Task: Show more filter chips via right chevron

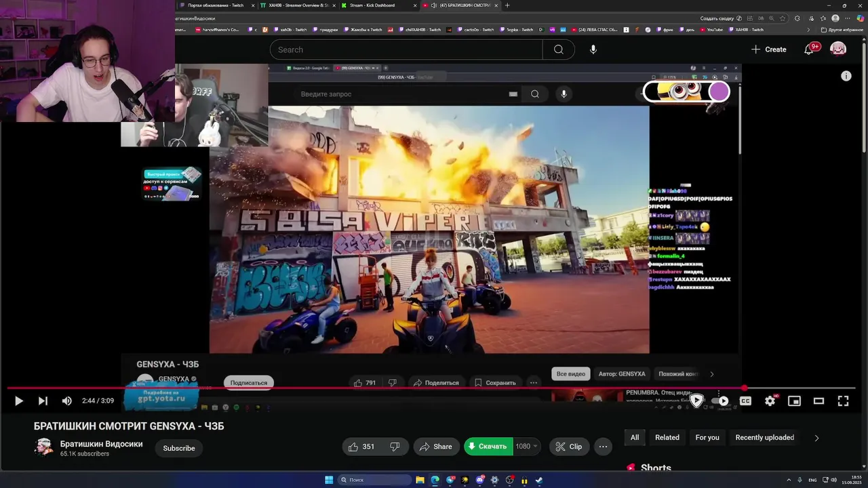Action: (816, 438)
